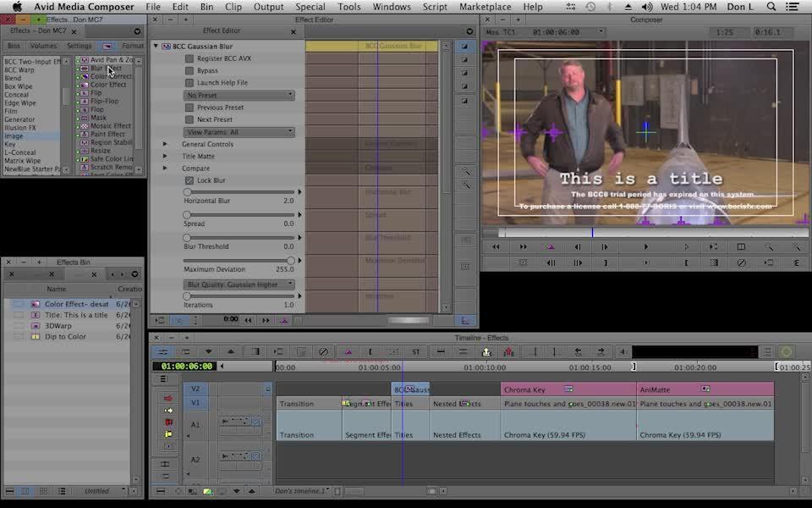The width and height of the screenshot is (812, 508).
Task: Toggle the Bypass checkbox
Action: [189, 70]
